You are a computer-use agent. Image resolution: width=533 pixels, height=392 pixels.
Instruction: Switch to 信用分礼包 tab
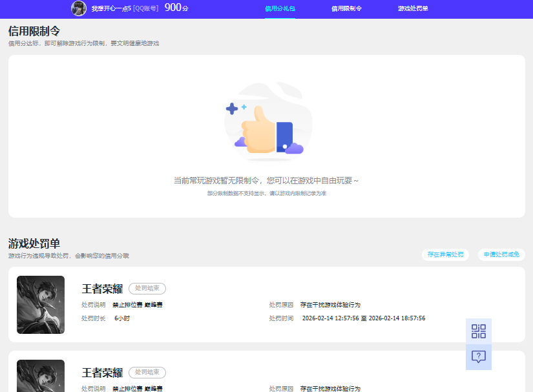coord(280,8)
